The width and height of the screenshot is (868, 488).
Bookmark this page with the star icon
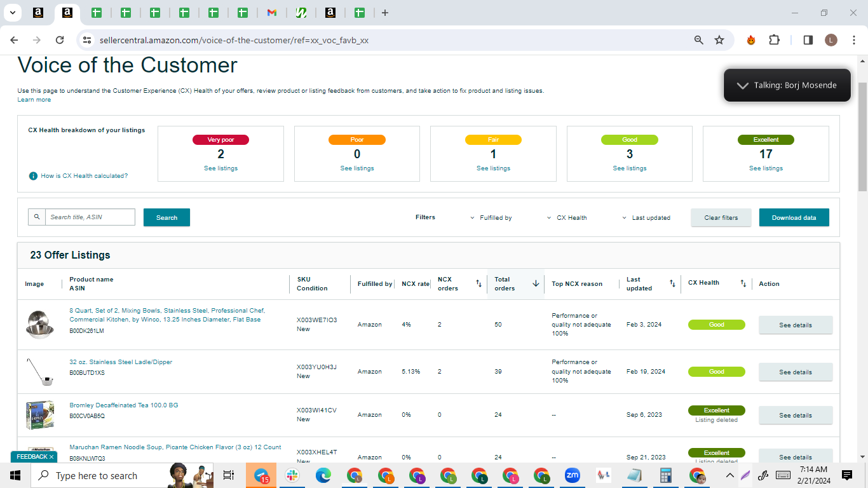(x=719, y=40)
